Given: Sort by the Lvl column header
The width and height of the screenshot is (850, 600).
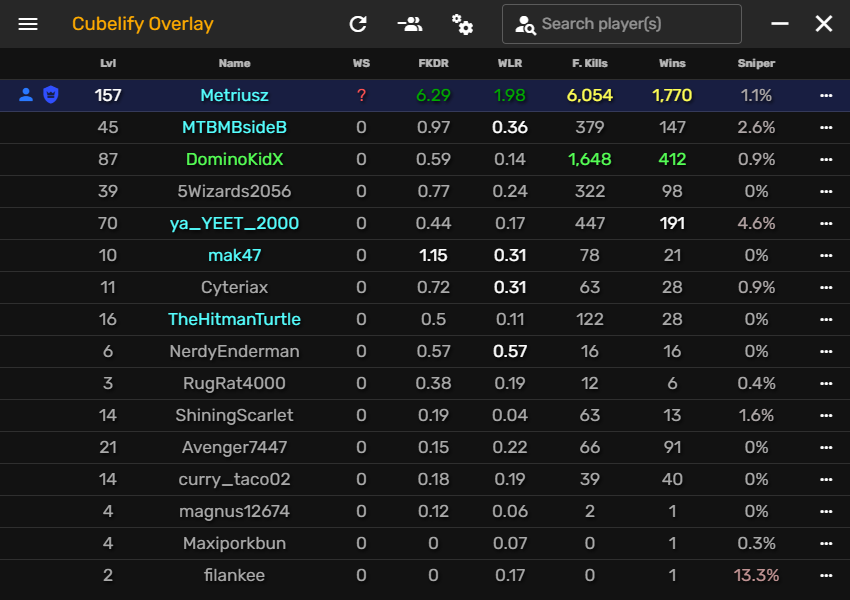Looking at the screenshot, I should click(x=108, y=63).
